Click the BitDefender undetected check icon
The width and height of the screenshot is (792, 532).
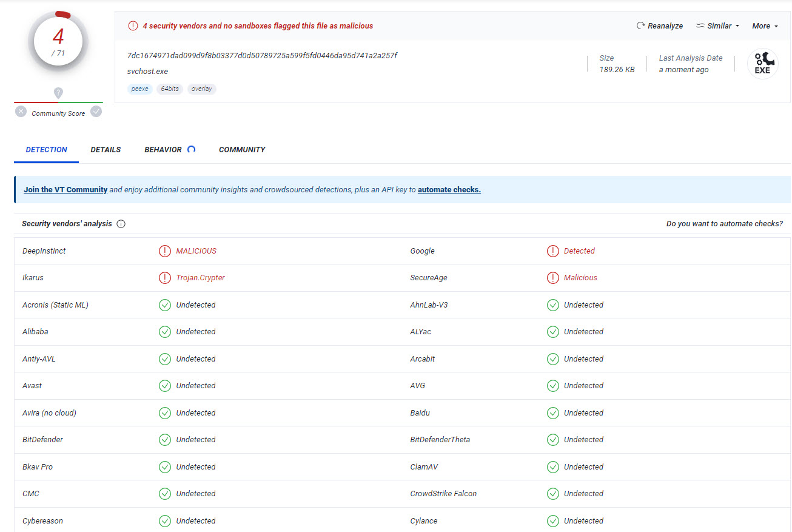tap(164, 440)
